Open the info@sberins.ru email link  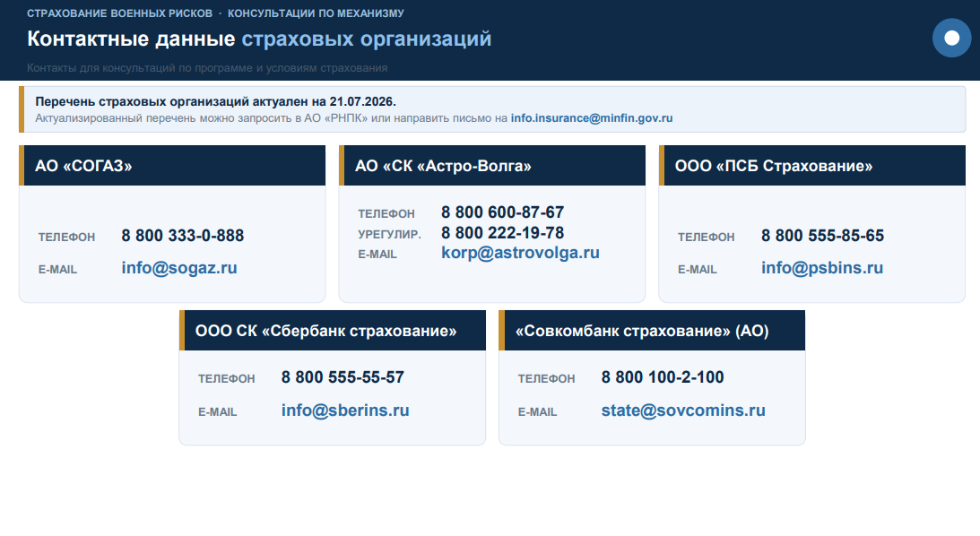[345, 411]
